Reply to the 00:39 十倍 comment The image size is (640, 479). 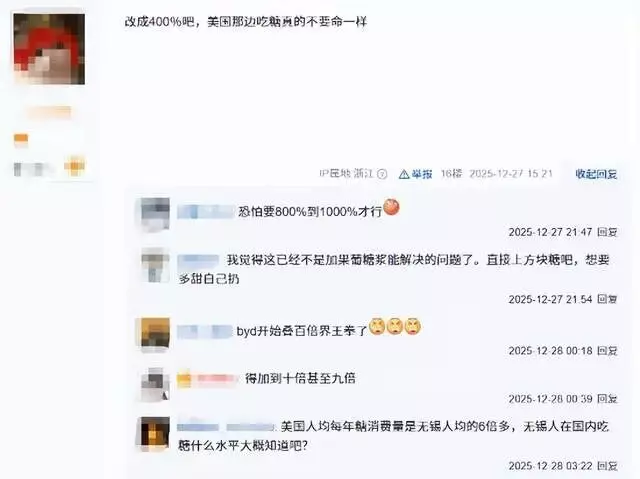[607, 399]
